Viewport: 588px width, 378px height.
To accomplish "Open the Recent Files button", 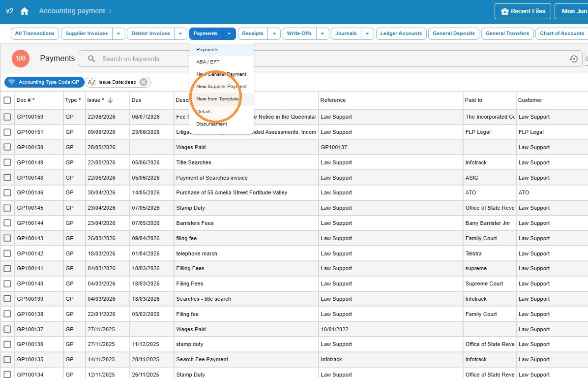I will coord(523,11).
